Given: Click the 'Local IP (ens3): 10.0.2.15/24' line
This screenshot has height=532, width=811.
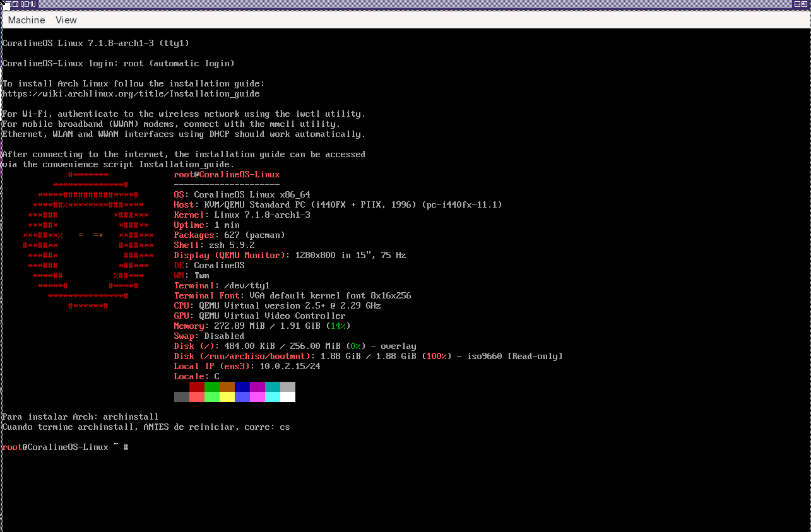Looking at the screenshot, I should (247, 366).
